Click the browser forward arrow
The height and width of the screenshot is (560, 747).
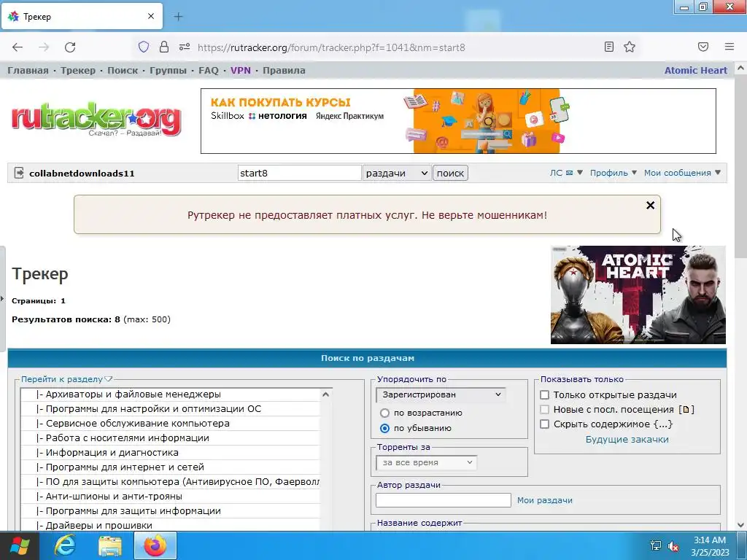[x=44, y=47]
